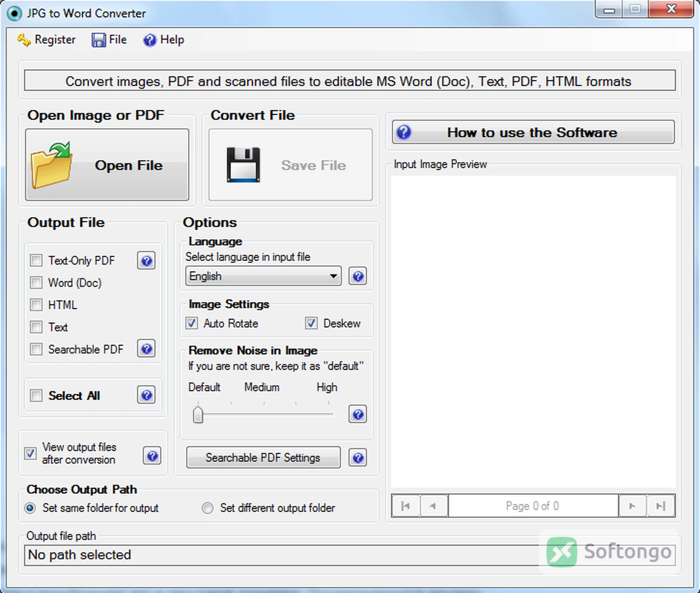Open the File menu
The image size is (700, 593).
point(109,40)
